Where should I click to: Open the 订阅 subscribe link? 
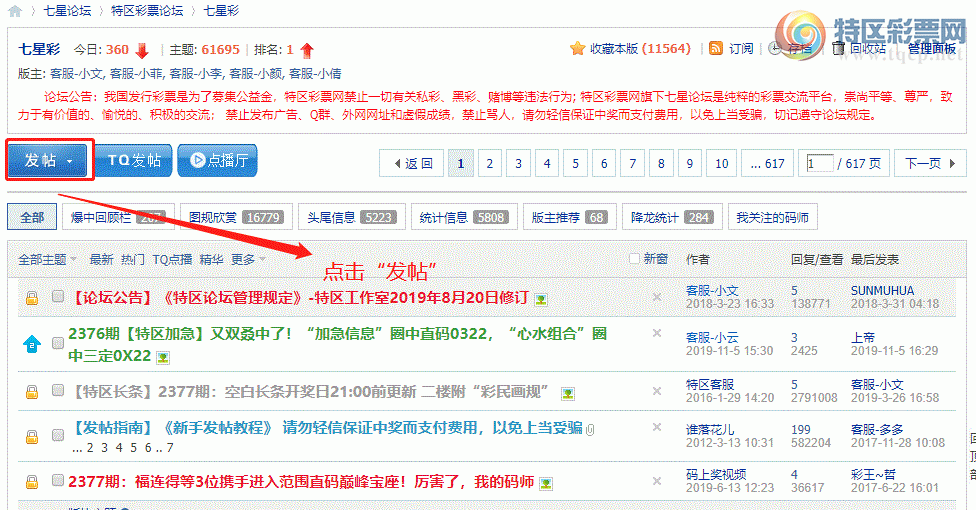pos(741,48)
